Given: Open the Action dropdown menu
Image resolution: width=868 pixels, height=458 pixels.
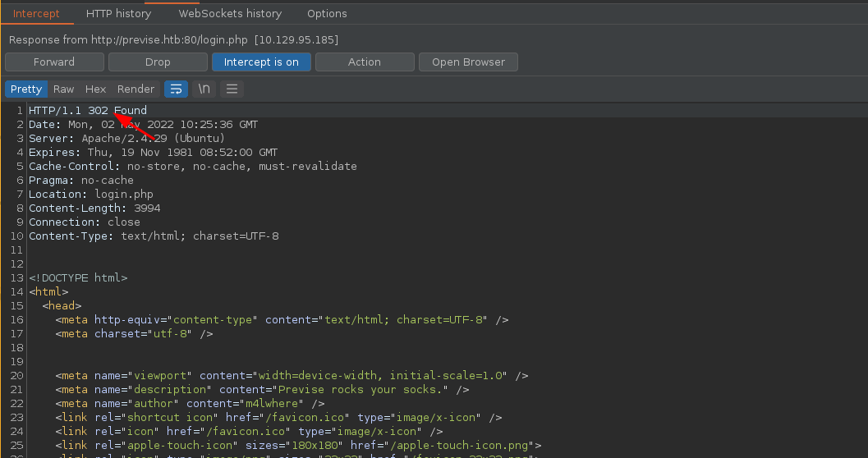Looking at the screenshot, I should click(x=364, y=62).
